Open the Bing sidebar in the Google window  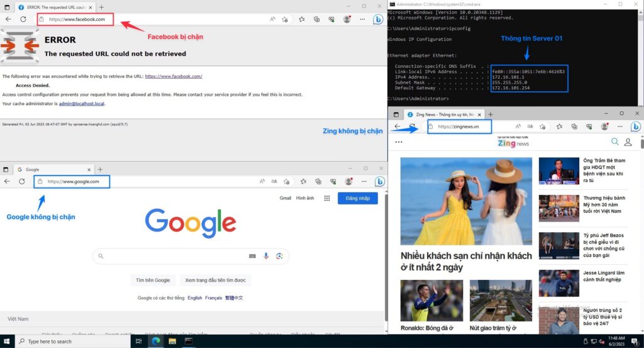tap(379, 181)
